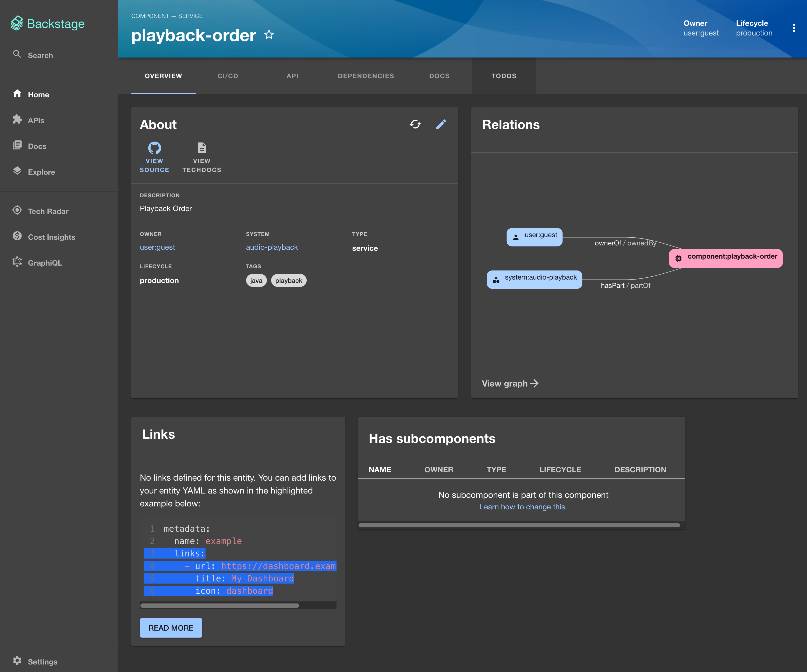This screenshot has height=672, width=807.
Task: Click the View TechDocs document icon
Action: tap(202, 148)
